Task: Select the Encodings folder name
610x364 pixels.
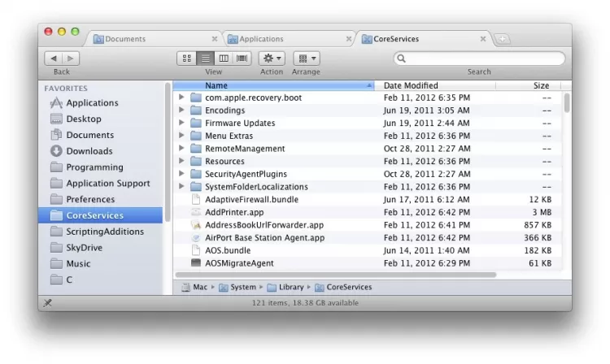Action: coord(224,110)
